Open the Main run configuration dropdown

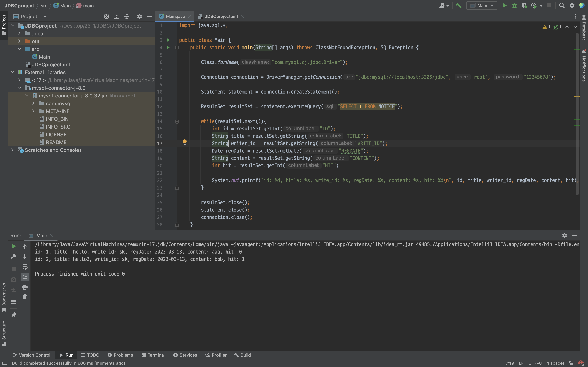pos(482,5)
